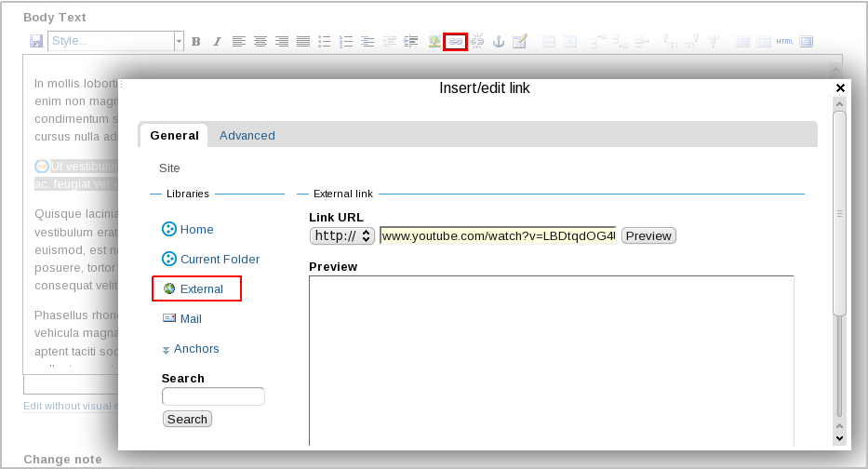
Task: Click the insert/edit link chain icon
Action: (x=455, y=42)
